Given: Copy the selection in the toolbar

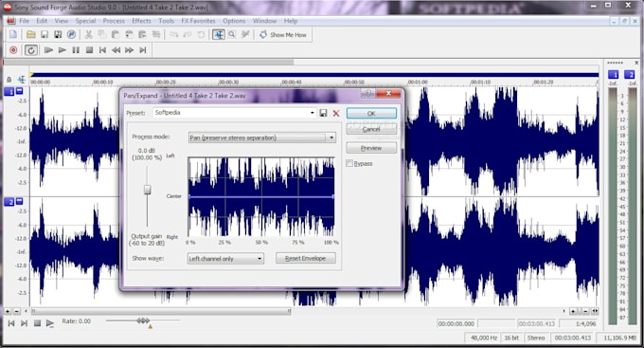Looking at the screenshot, I should (x=102, y=35).
